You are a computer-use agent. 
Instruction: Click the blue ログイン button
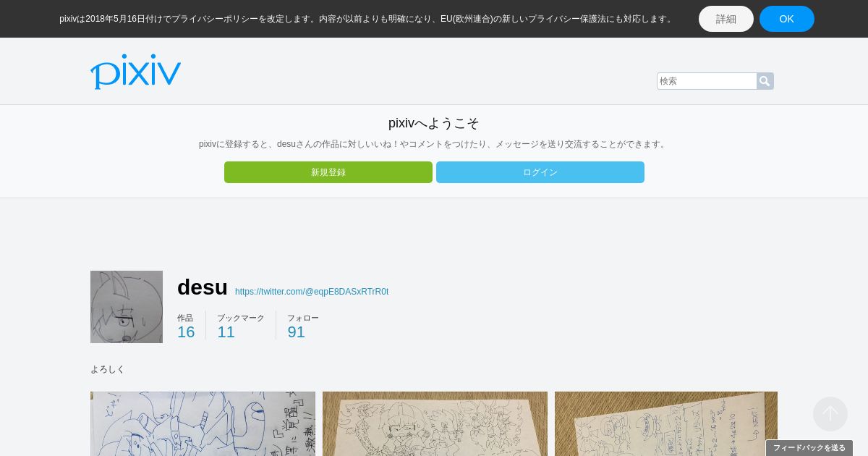point(540,172)
